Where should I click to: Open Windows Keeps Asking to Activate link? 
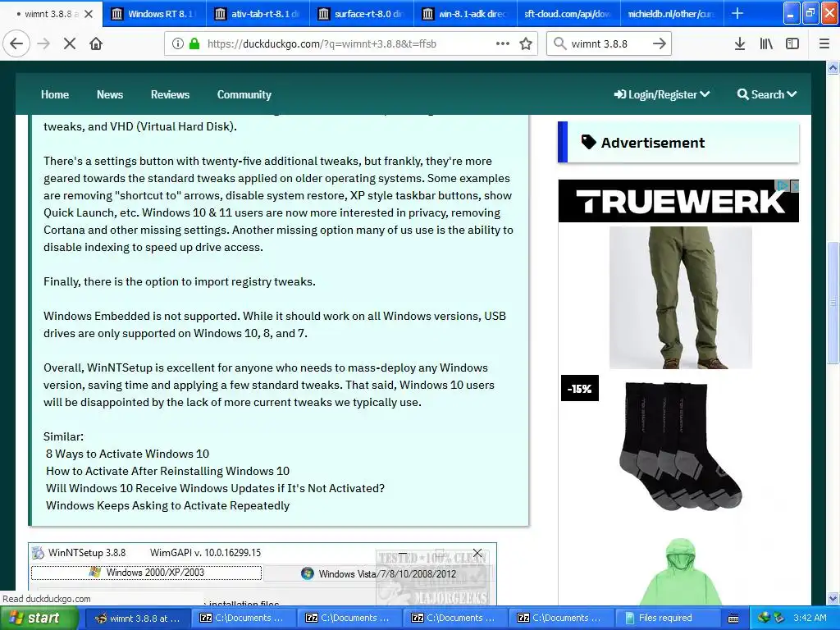point(167,505)
